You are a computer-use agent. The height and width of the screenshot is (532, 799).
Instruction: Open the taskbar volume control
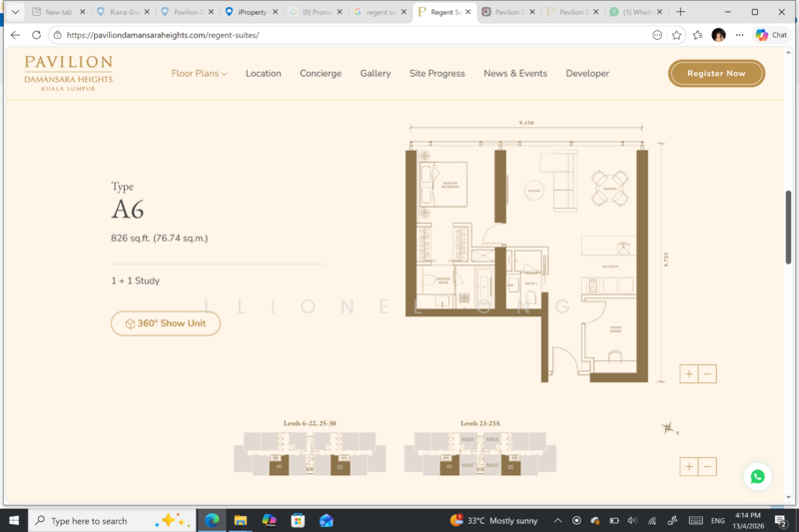pos(630,520)
